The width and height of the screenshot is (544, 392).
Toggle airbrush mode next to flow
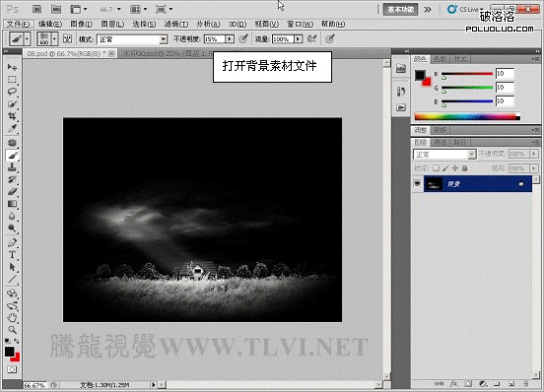coord(311,38)
